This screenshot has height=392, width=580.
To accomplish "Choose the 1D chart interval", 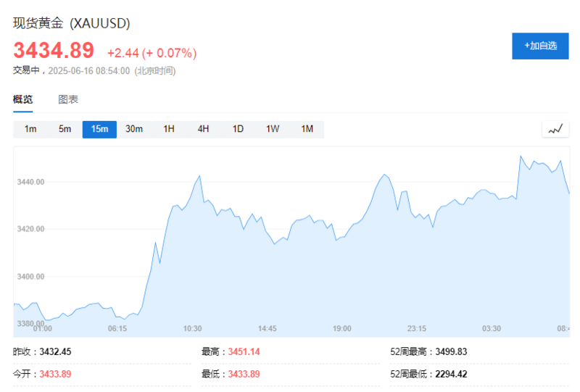I will (238, 130).
